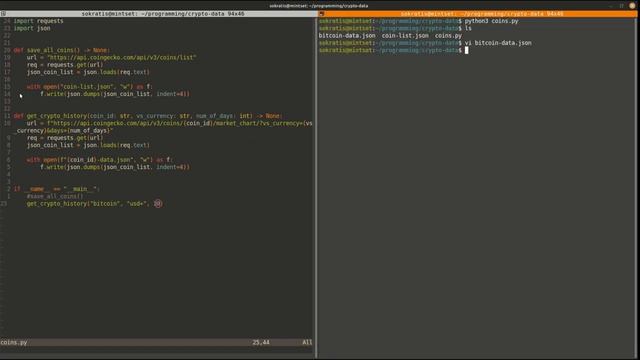Click the coins/list url assignment line
Image resolution: width=640 pixels, height=360 pixels.
pyautogui.click(x=111, y=58)
